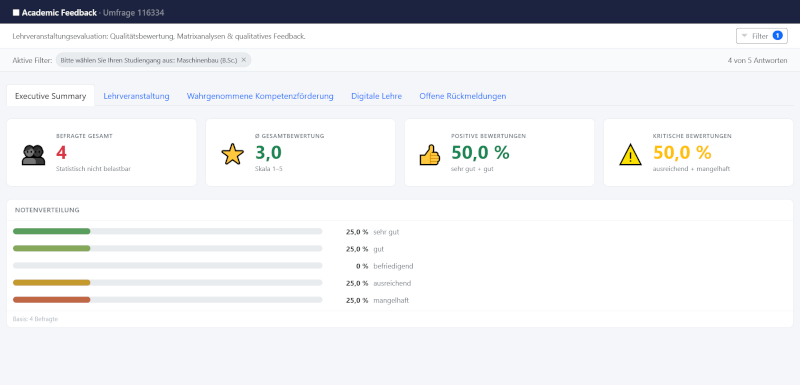Click the yellow 'ausreichend' progress bar

coord(167,283)
